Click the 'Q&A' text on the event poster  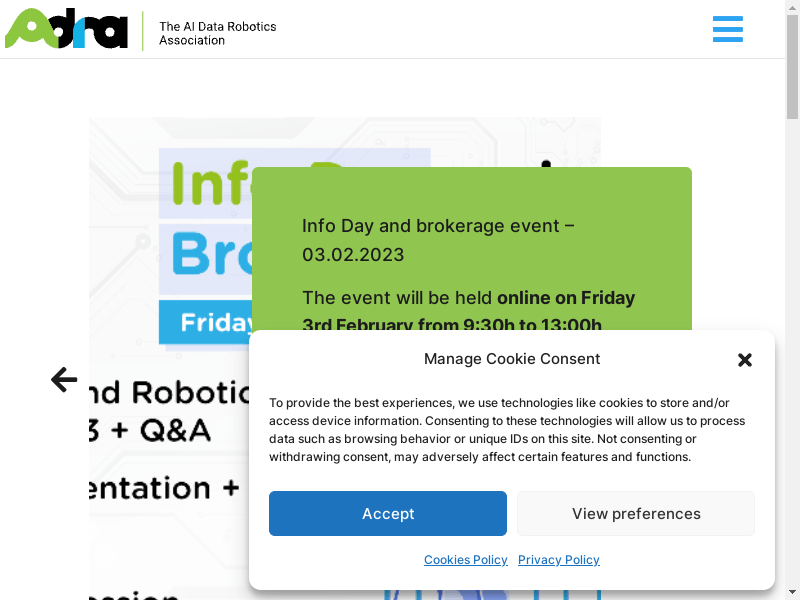175,430
